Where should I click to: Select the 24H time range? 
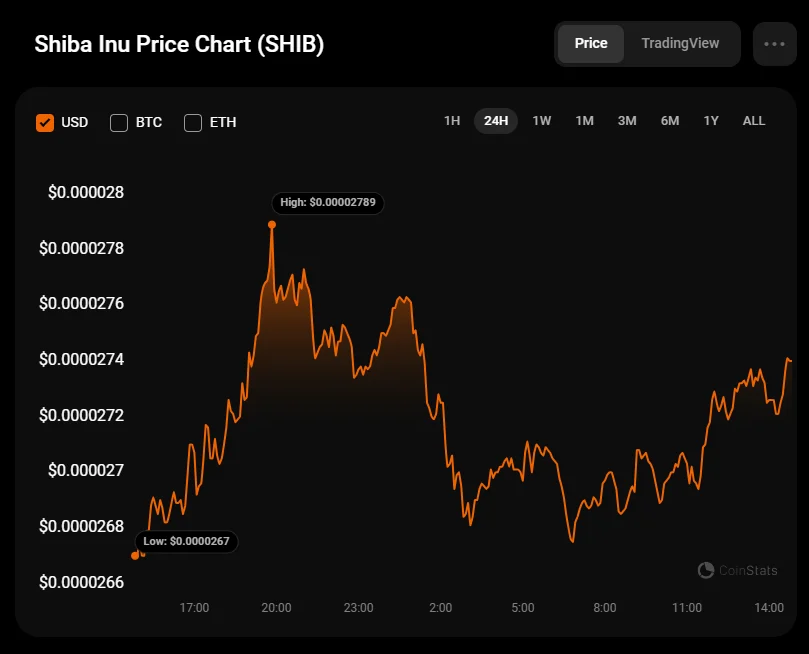point(496,121)
